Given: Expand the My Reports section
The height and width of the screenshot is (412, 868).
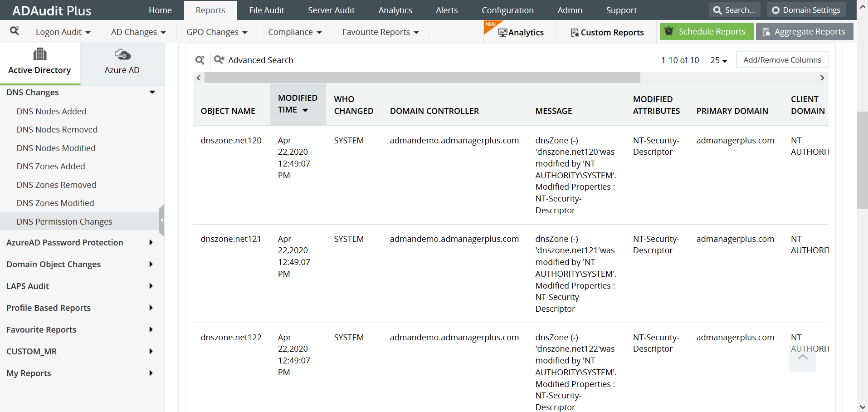Looking at the screenshot, I should click(x=151, y=373).
